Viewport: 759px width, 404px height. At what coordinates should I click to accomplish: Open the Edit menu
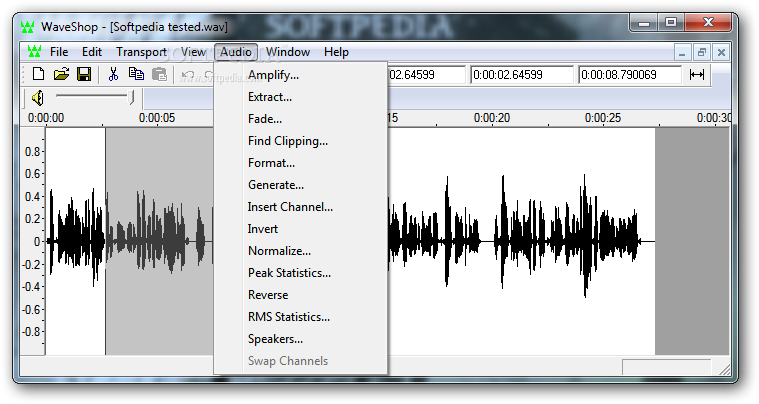point(92,52)
